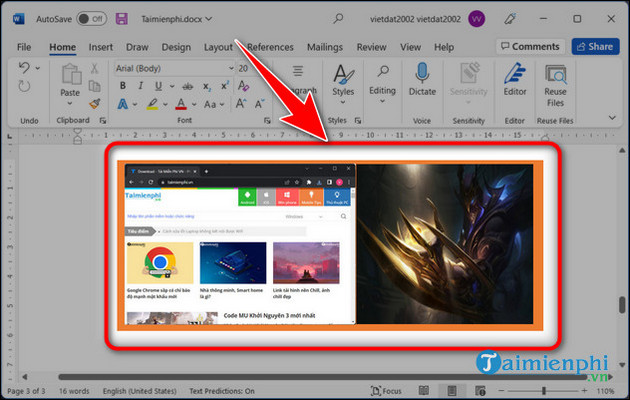This screenshot has height=400, width=630.
Task: Click the tab selector at ruler corner
Action: [x=10, y=137]
